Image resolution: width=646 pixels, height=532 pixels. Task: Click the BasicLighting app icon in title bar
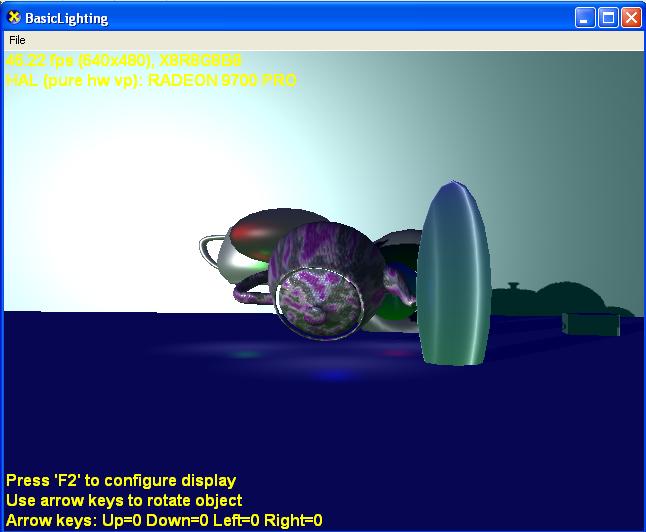tap(14, 17)
